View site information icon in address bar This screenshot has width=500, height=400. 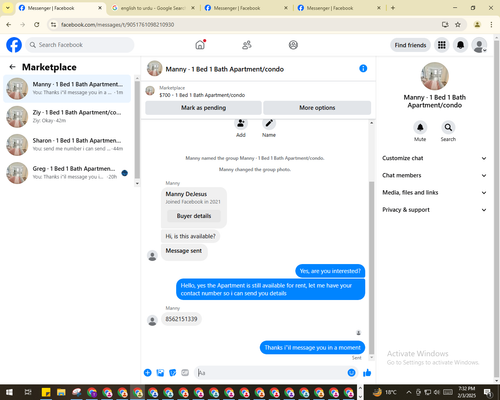tap(53, 24)
